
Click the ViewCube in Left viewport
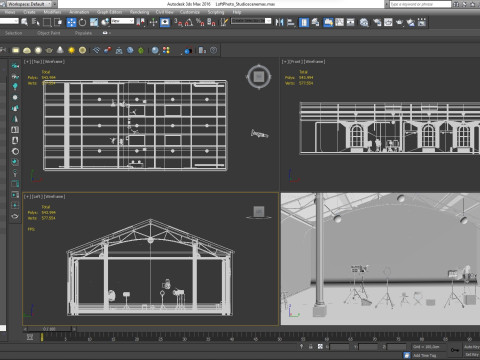coord(259,211)
